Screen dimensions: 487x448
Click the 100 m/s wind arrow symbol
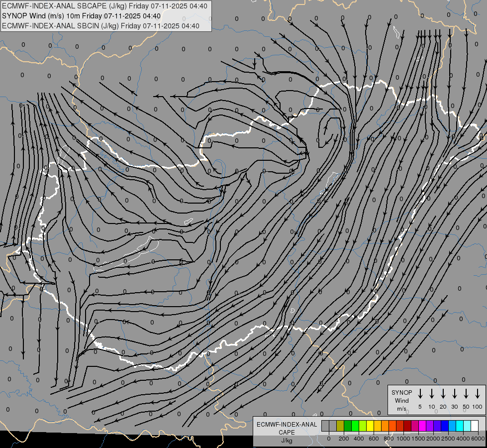pyautogui.click(x=478, y=393)
